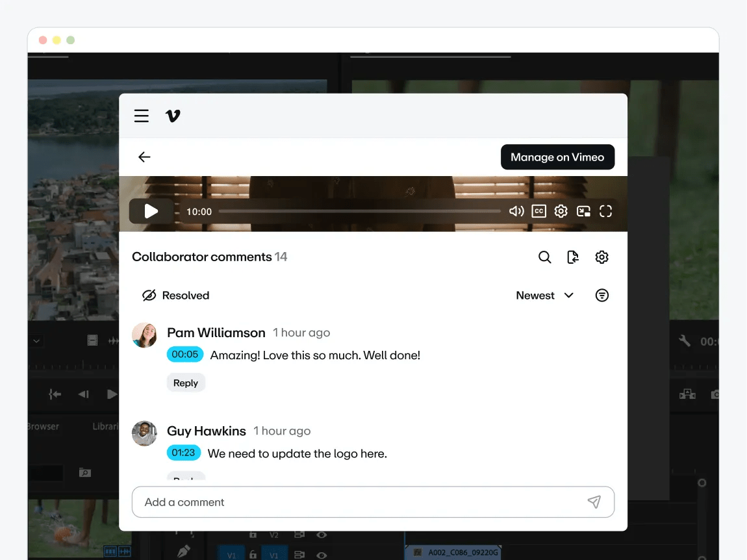This screenshot has height=560, width=747.
Task: Enable picture-in-picture mode
Action: 583,211
